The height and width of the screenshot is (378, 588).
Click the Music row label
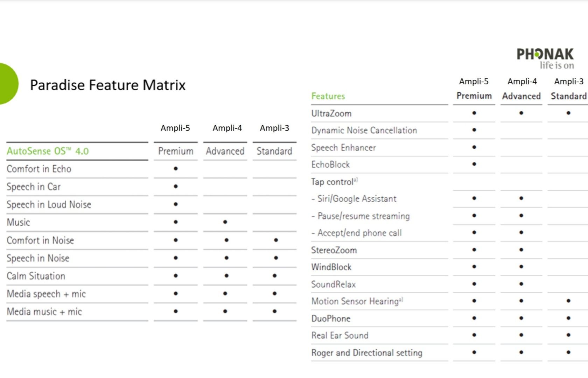tap(18, 223)
